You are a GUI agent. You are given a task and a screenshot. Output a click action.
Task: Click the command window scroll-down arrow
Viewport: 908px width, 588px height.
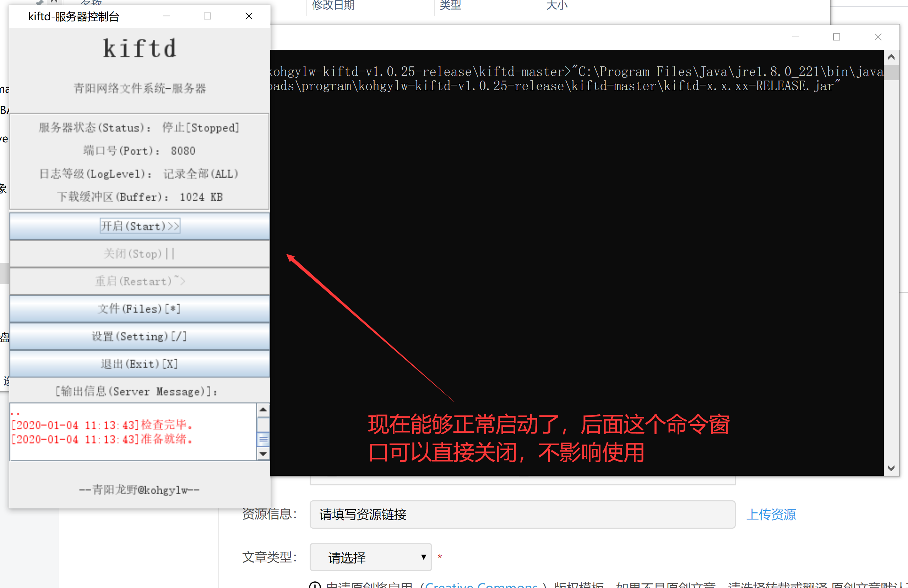pos(891,469)
